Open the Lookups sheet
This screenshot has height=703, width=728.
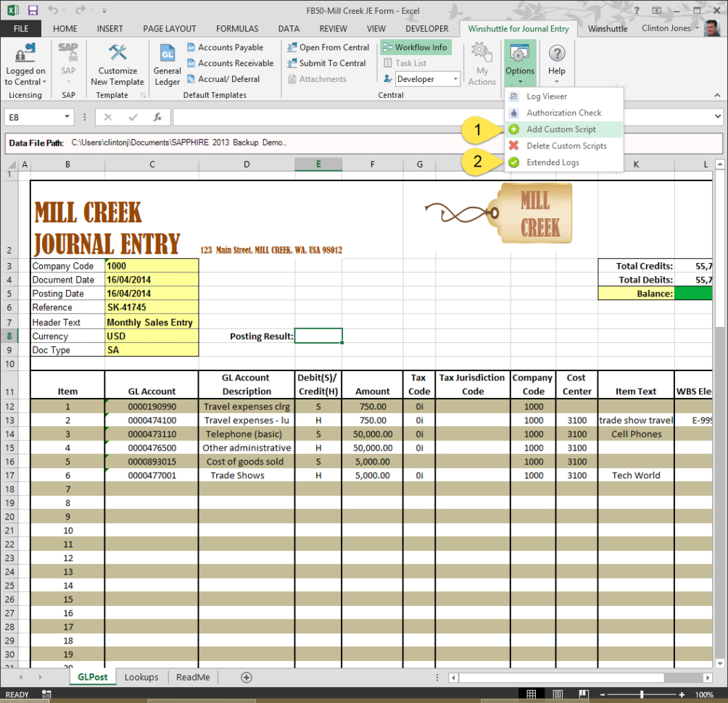[x=141, y=676]
